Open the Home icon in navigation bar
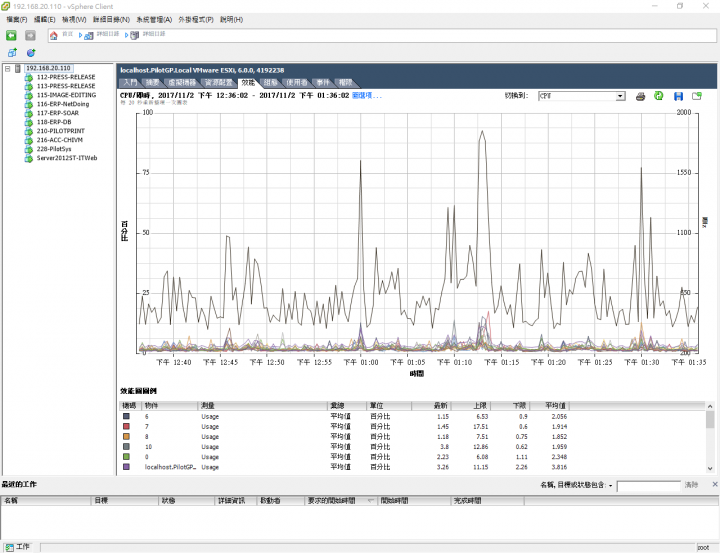The image size is (720, 553). coord(54,35)
